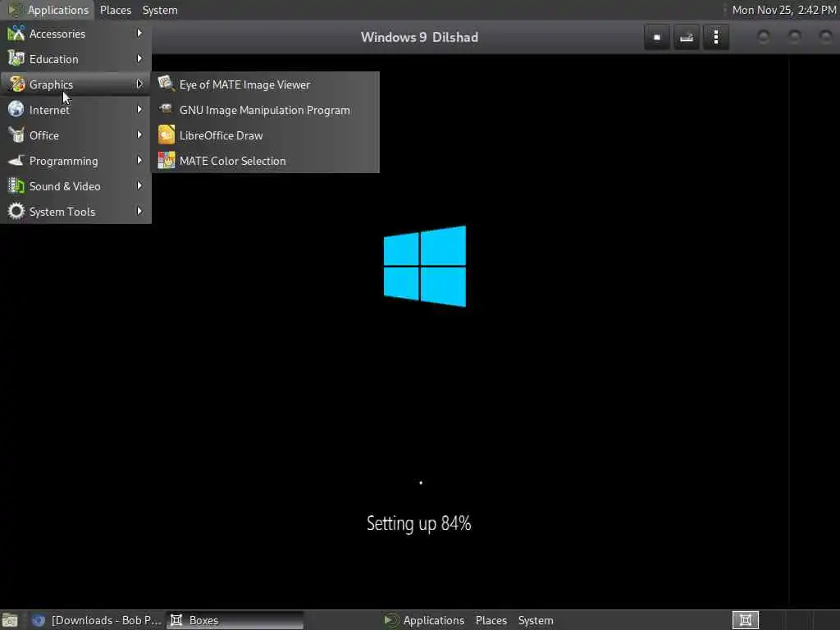
Task: Open the Education menu category
Action: pos(75,59)
